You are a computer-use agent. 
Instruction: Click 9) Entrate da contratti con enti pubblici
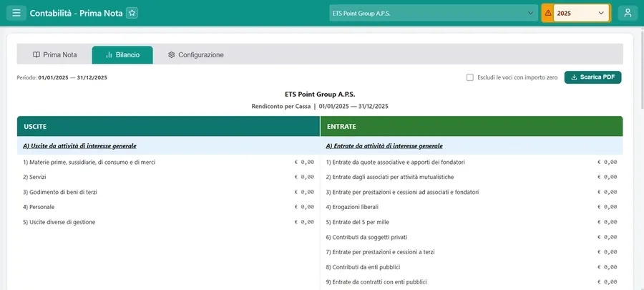472,282
